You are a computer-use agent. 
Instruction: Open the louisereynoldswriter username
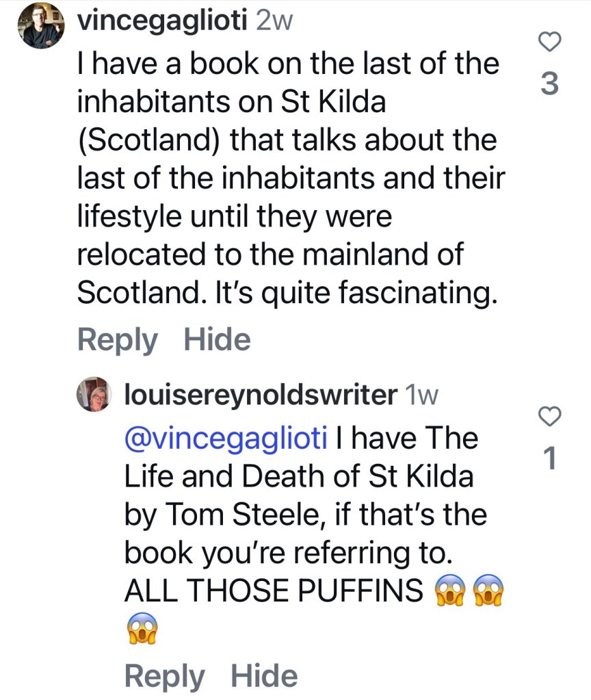pos(261,394)
